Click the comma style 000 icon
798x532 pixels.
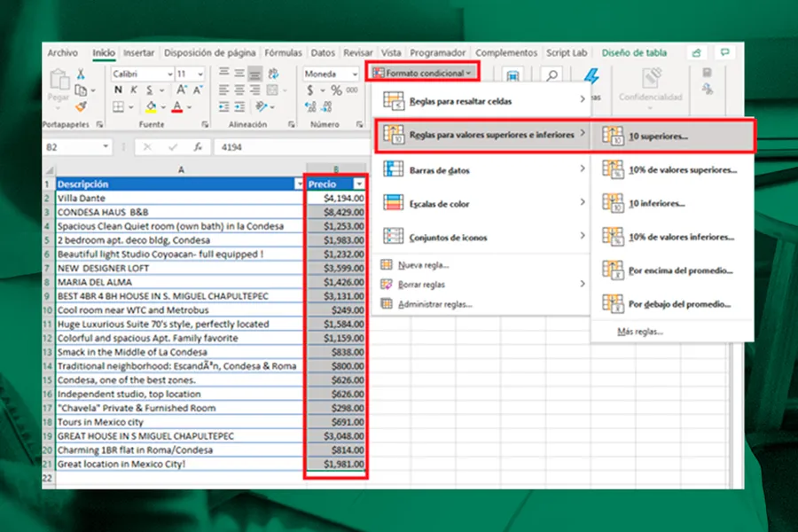coord(352,90)
